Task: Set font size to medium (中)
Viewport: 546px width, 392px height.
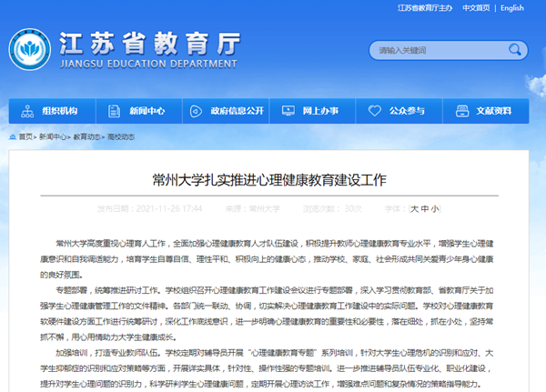Action: coord(425,208)
